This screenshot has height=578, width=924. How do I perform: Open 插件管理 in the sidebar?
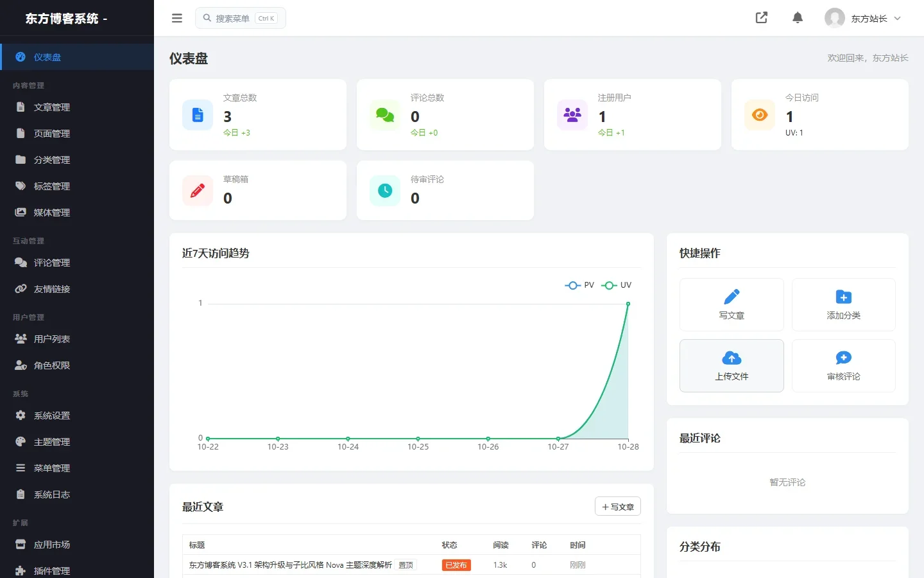(x=77, y=570)
